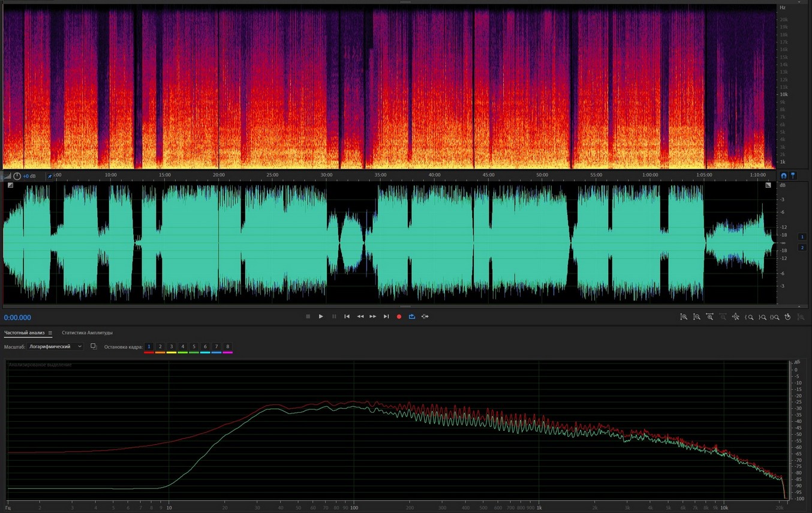The height and width of the screenshot is (513, 812).
Task: Click the fade-out handle on the waveform
Action: coord(768,185)
